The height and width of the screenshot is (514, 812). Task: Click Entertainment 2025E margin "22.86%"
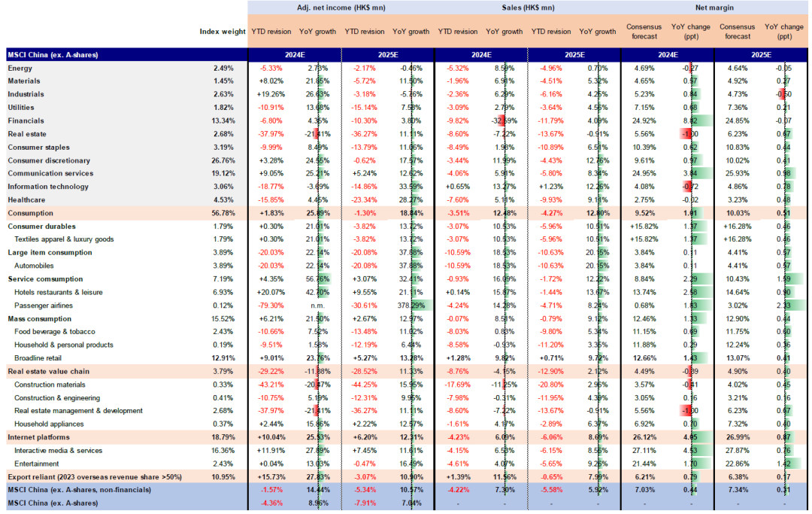pyautogui.click(x=738, y=464)
